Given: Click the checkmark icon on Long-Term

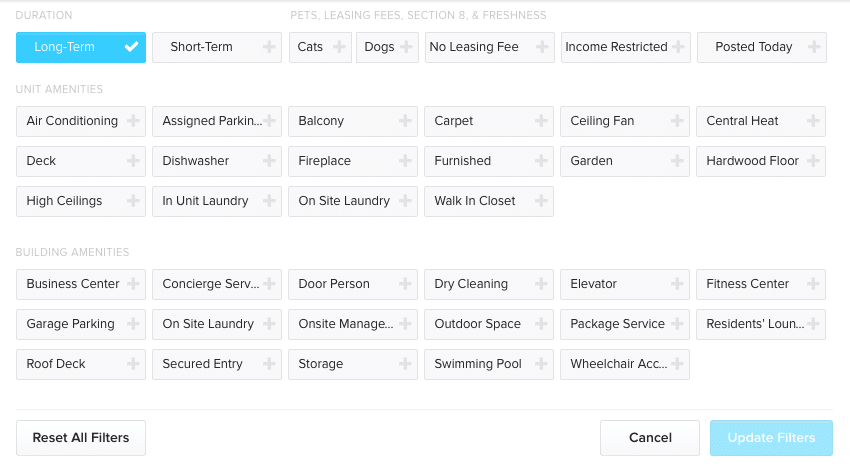Looking at the screenshot, I should (x=131, y=47).
